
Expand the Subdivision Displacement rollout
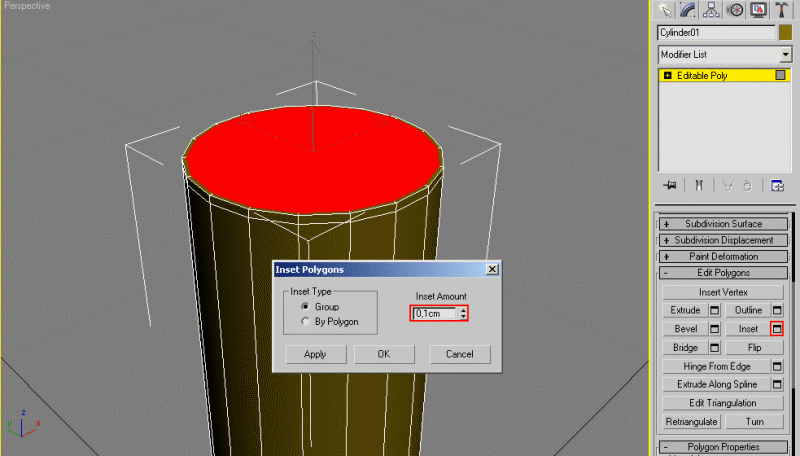pyautogui.click(x=723, y=240)
